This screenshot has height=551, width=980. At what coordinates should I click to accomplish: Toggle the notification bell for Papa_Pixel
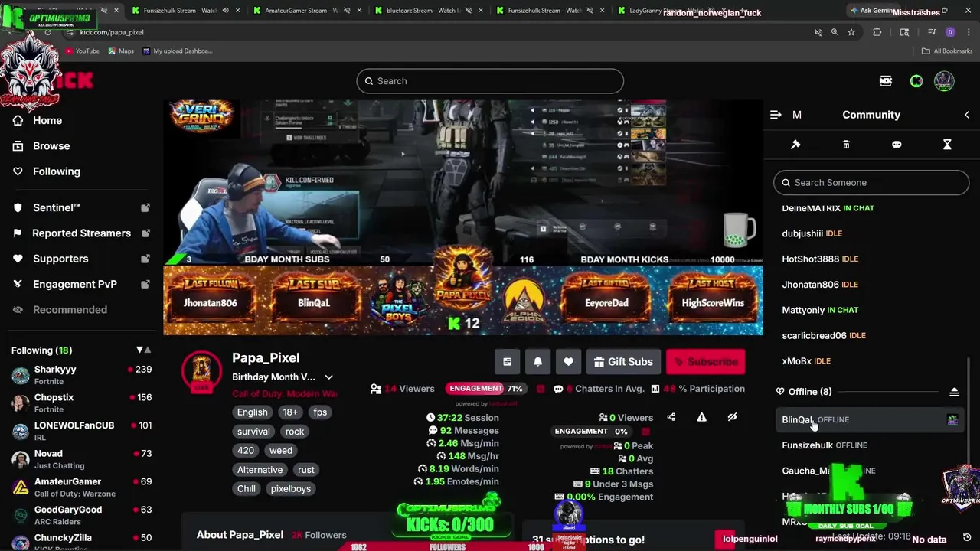click(537, 362)
